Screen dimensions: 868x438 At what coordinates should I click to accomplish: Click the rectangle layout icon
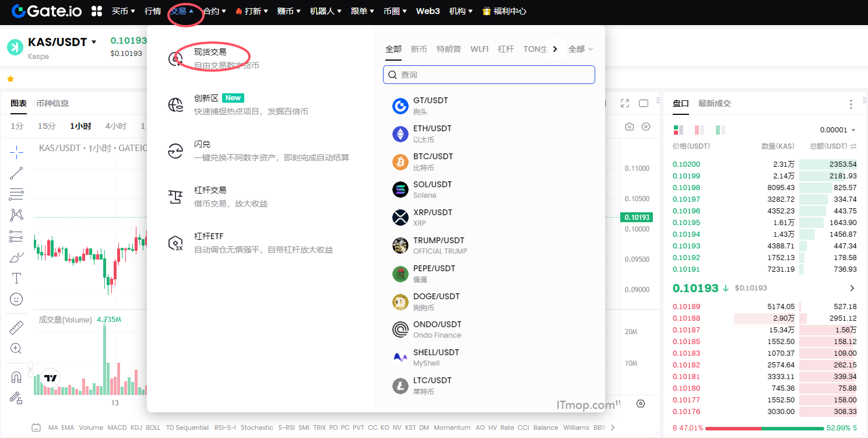tap(644, 103)
